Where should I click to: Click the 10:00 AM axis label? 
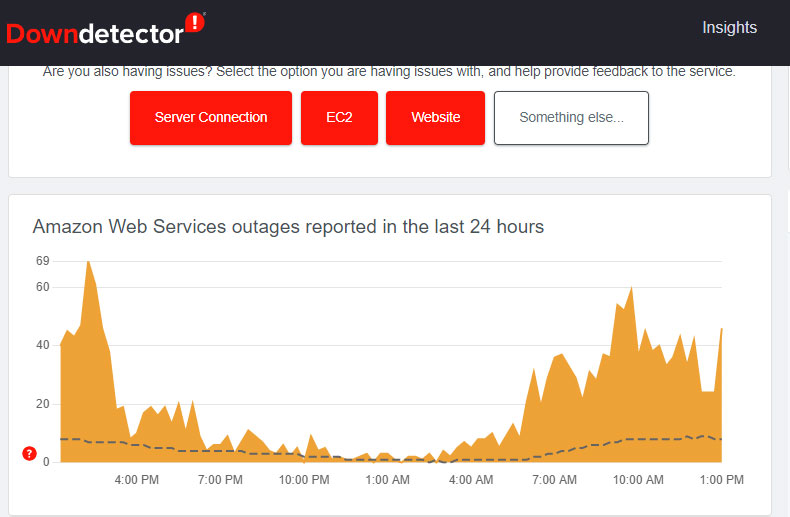[x=638, y=480]
